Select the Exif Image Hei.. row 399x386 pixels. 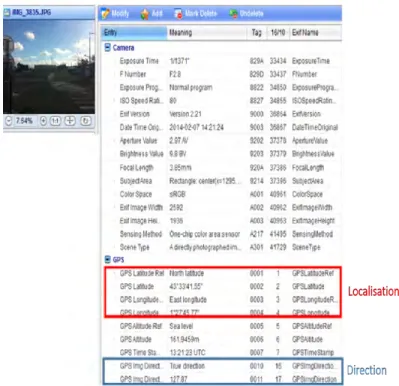click(222, 221)
